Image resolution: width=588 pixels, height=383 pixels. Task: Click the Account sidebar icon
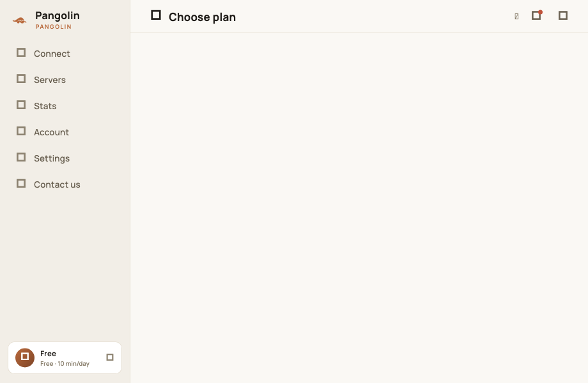[21, 131]
